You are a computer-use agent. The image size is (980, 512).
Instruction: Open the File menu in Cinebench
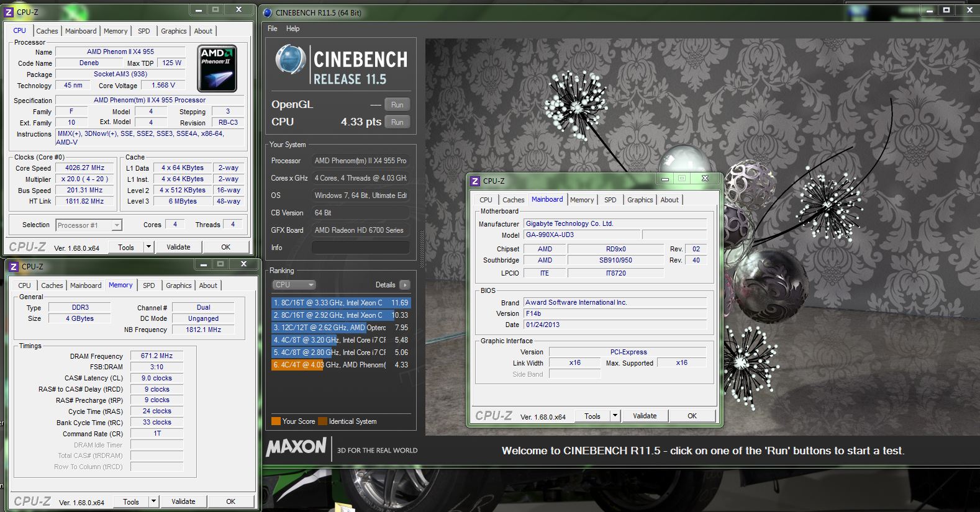pos(273,29)
